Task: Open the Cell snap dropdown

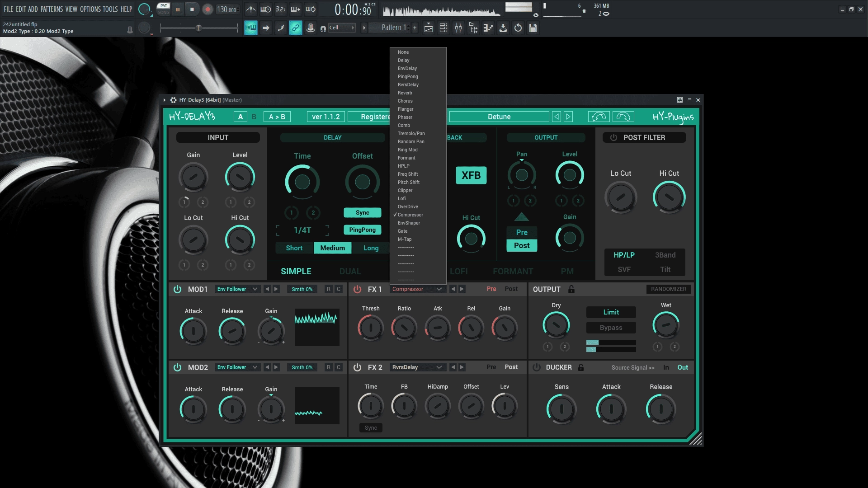Action: [342, 28]
